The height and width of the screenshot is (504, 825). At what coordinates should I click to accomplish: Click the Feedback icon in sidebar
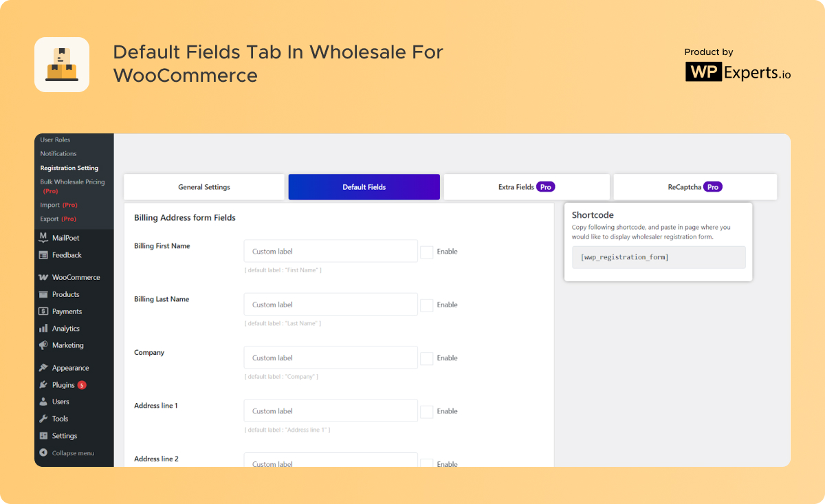(43, 255)
